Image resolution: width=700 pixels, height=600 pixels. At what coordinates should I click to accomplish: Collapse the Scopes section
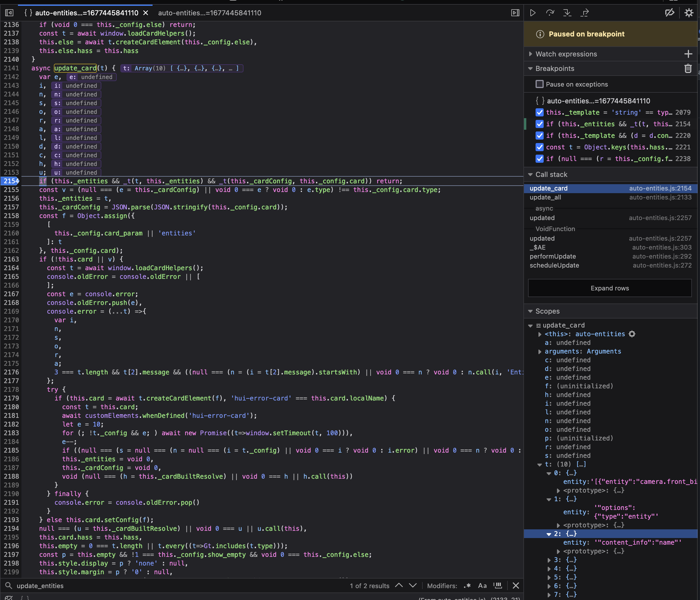pos(530,311)
